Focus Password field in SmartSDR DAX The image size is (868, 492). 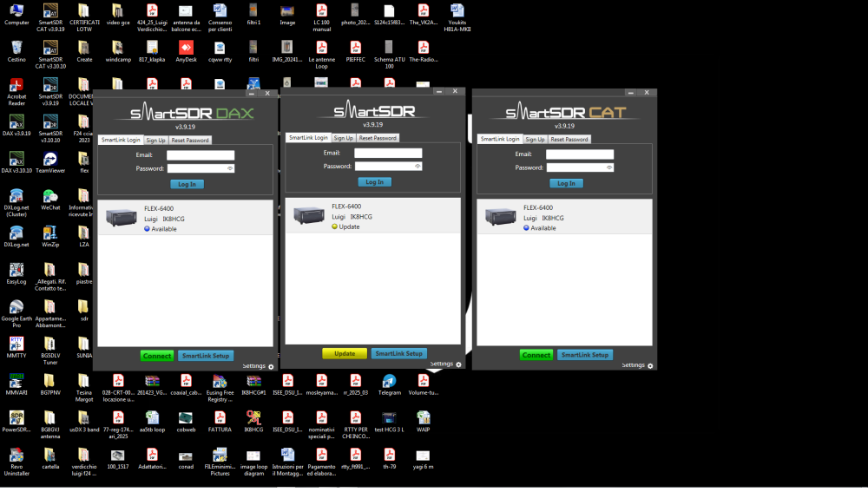pos(201,168)
